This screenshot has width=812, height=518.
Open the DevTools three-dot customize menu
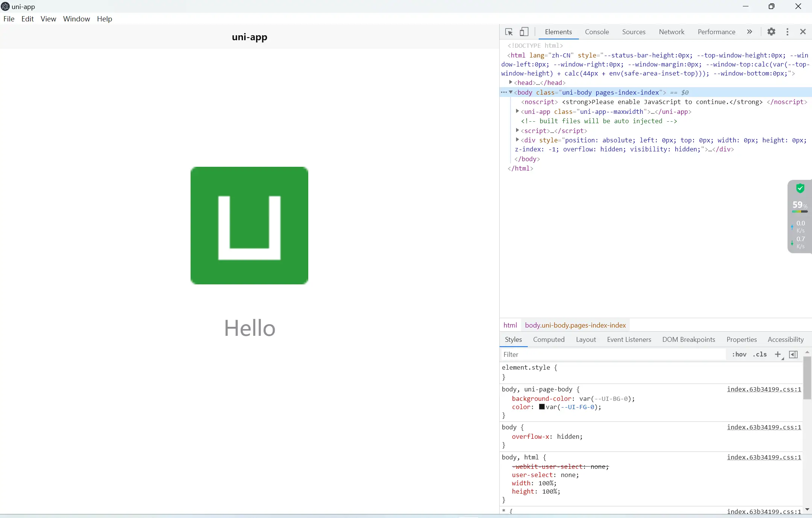[x=788, y=32]
